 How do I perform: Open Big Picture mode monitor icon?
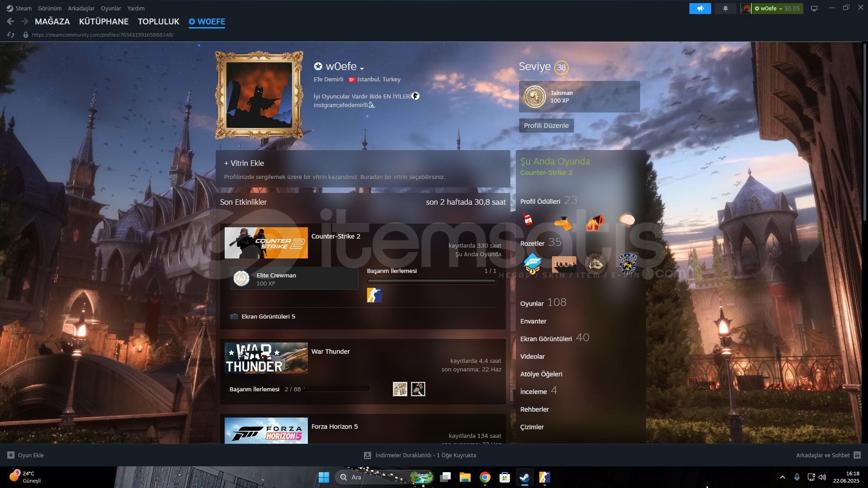814,9
